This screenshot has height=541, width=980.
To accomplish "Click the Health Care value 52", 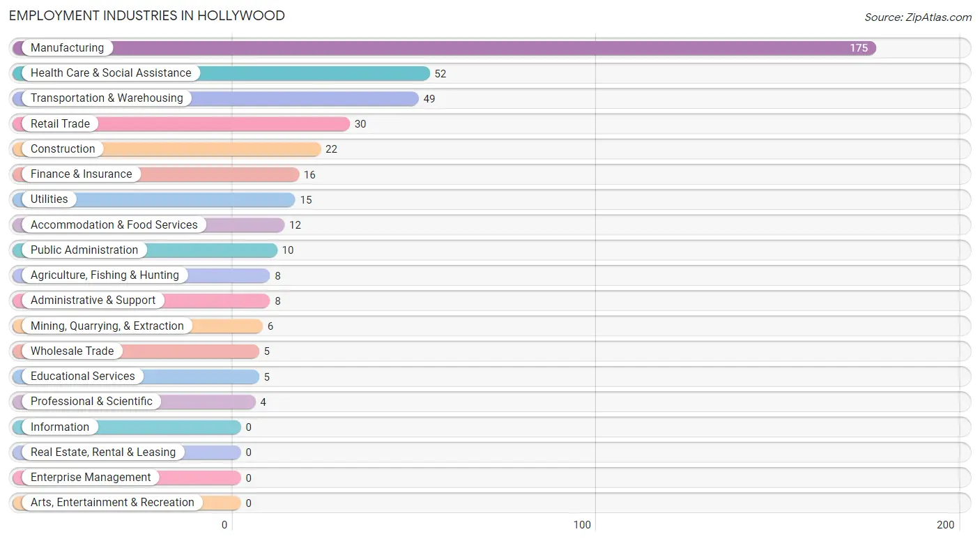I will coord(441,74).
